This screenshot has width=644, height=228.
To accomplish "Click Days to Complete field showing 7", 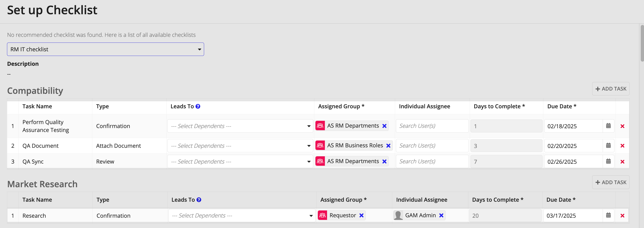I will coord(506,162).
